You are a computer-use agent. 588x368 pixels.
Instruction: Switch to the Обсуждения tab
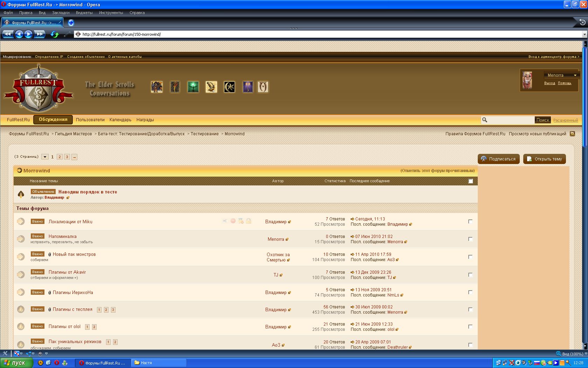53,120
